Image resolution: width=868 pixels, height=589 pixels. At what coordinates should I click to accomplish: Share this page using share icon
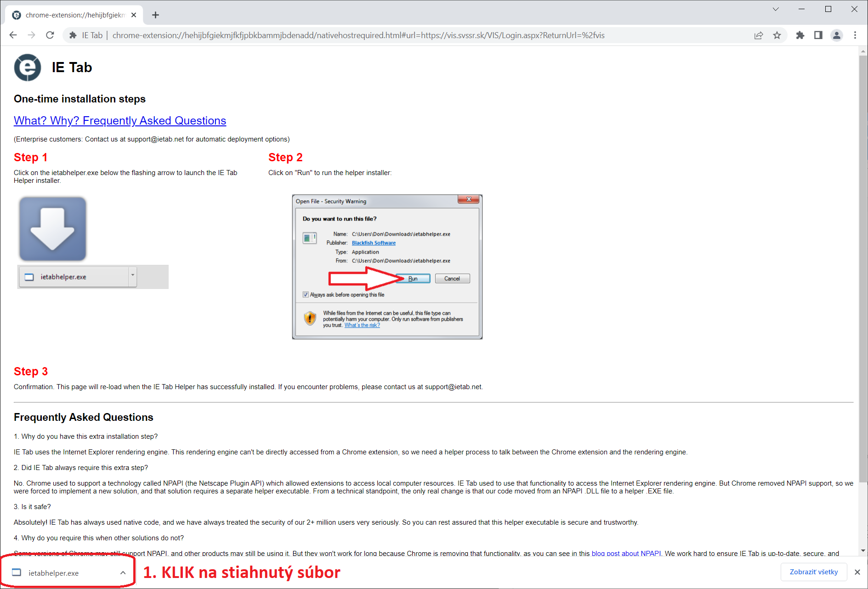[x=759, y=35]
